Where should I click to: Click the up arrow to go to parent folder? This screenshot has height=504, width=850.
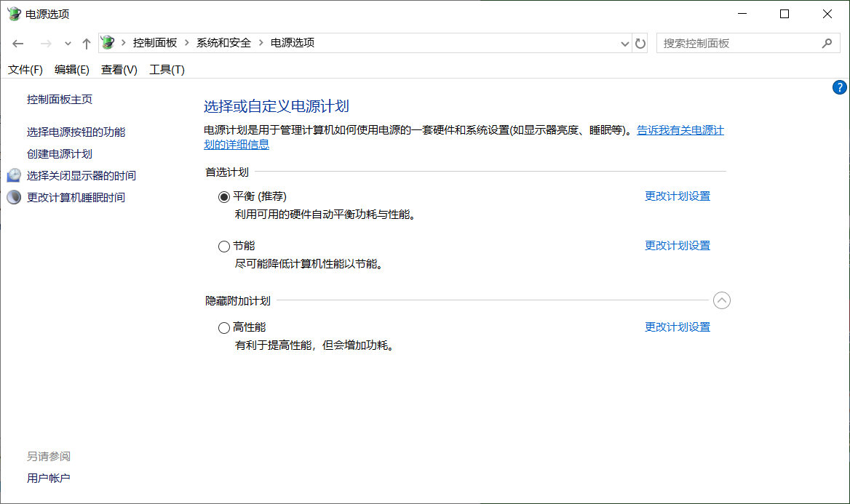86,43
